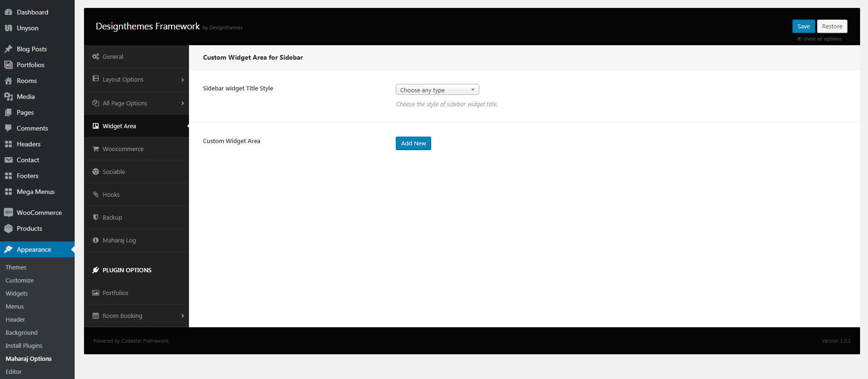868x379 pixels.
Task: Open the Backup section
Action: click(136, 217)
